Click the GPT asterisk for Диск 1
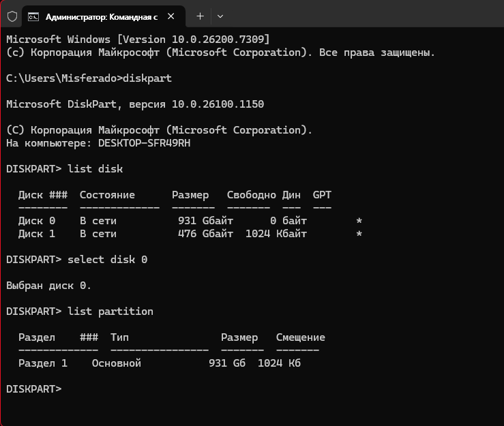Image resolution: width=504 pixels, height=426 pixels. pyautogui.click(x=359, y=234)
